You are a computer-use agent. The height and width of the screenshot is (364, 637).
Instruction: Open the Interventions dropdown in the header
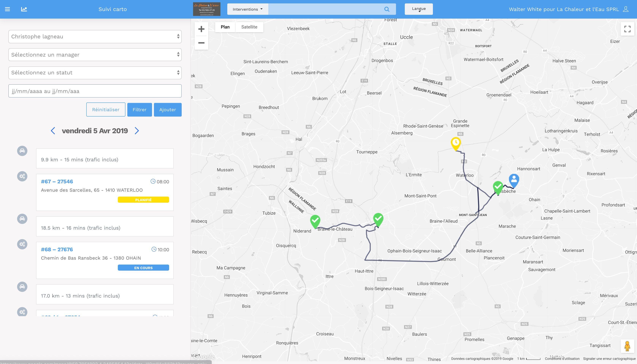point(247,9)
